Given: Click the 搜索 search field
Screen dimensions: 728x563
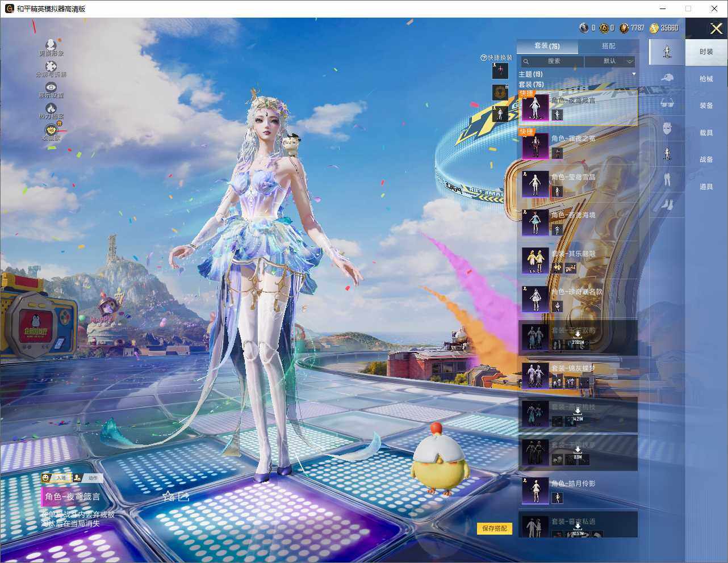Looking at the screenshot, I should (553, 61).
